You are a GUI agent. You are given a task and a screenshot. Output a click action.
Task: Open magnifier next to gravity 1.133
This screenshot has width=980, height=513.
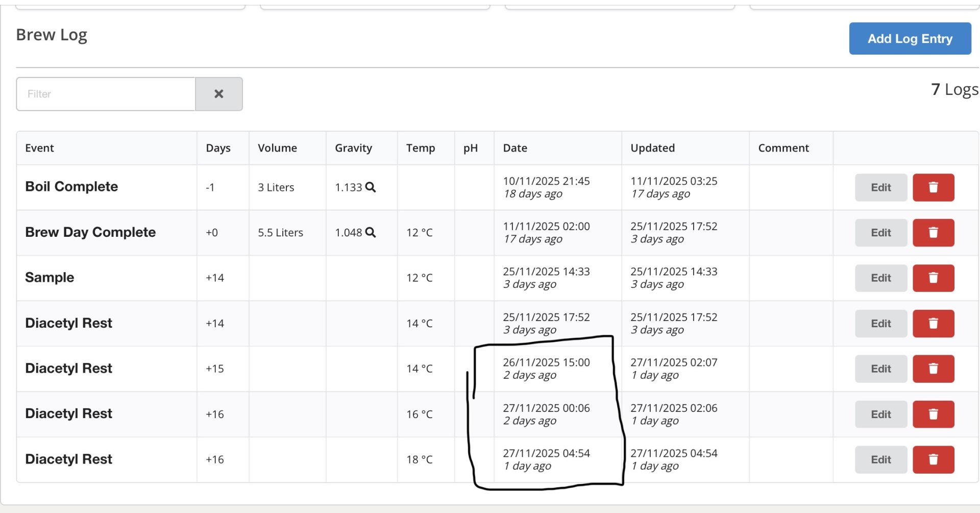click(371, 187)
